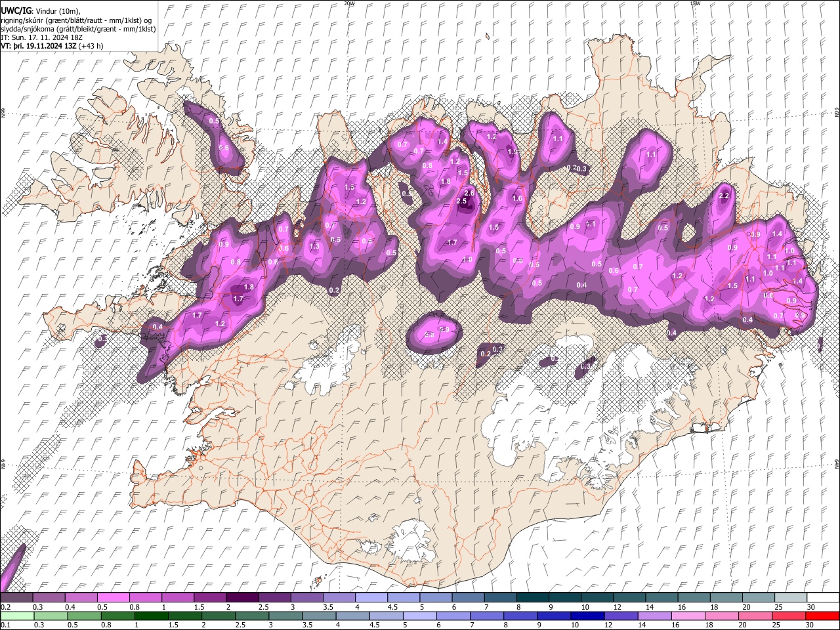The height and width of the screenshot is (630, 840).
Task: Click the rain legend swatch between 8 and 9
Action: (519, 616)
